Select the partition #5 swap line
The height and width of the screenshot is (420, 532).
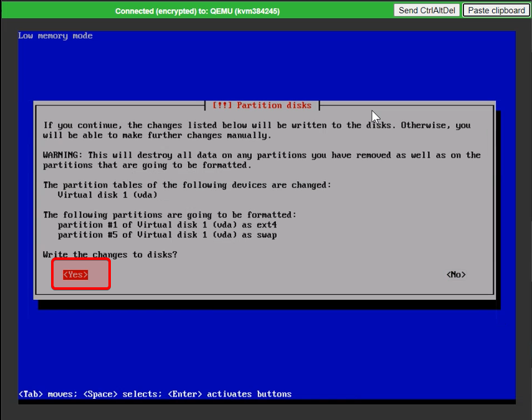pyautogui.click(x=167, y=235)
